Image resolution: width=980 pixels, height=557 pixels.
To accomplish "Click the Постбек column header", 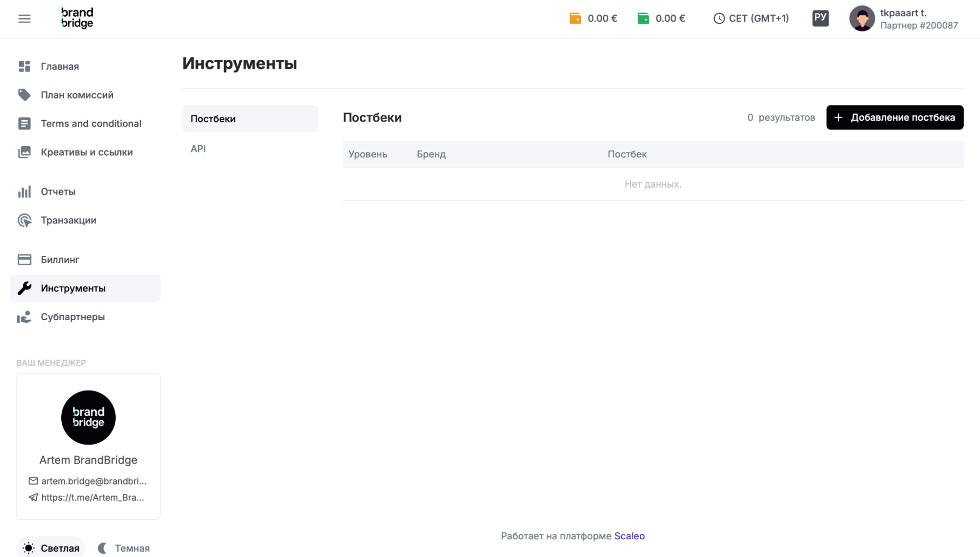I will [627, 154].
